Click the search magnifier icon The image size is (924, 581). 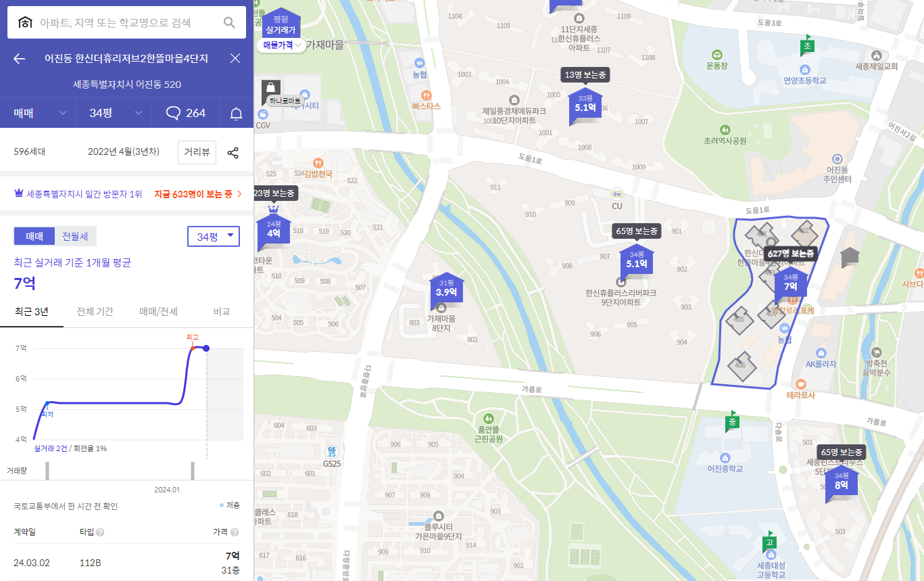[229, 23]
